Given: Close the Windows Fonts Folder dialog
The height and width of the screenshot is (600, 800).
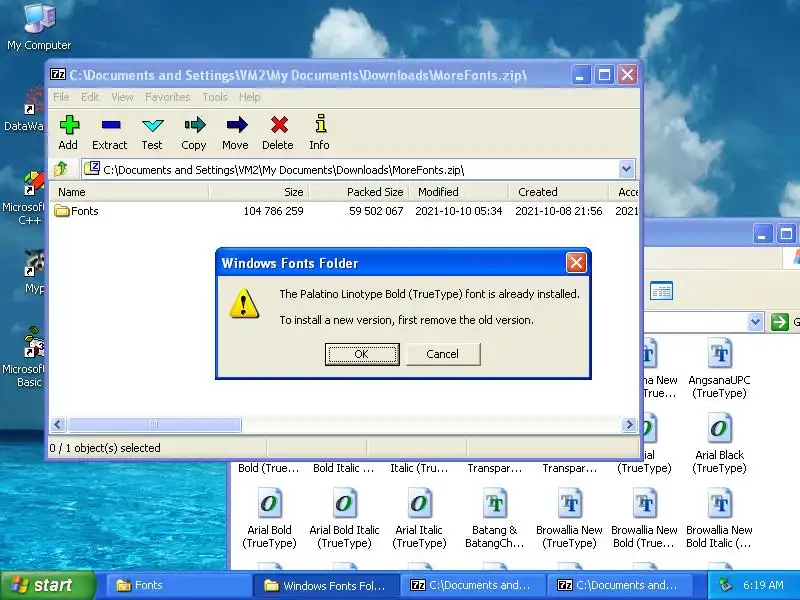Looking at the screenshot, I should 576,263.
